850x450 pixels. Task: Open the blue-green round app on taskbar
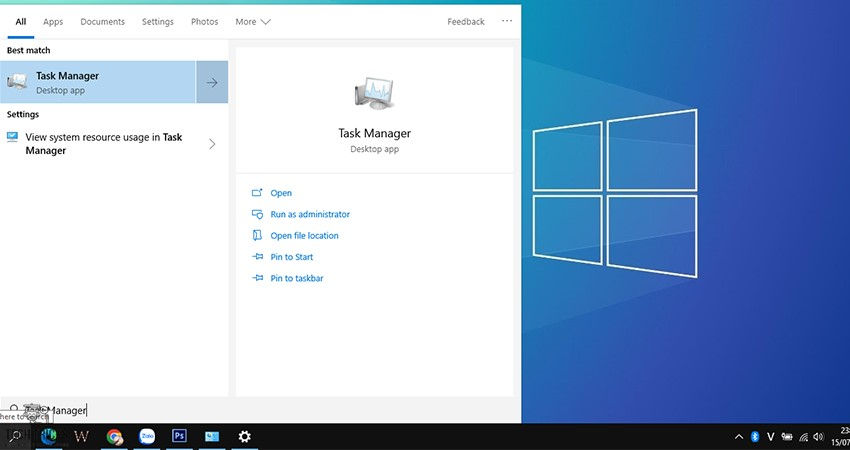pyautogui.click(x=49, y=436)
